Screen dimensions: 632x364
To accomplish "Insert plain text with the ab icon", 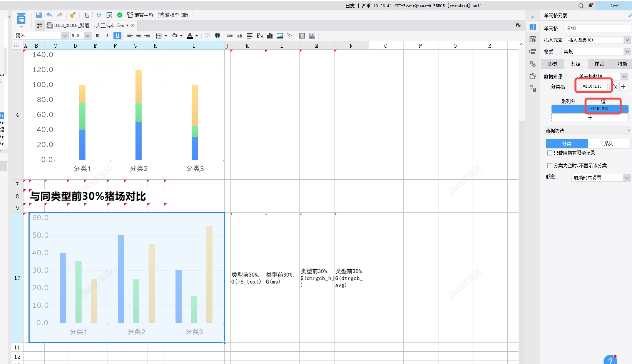I will (x=240, y=36).
